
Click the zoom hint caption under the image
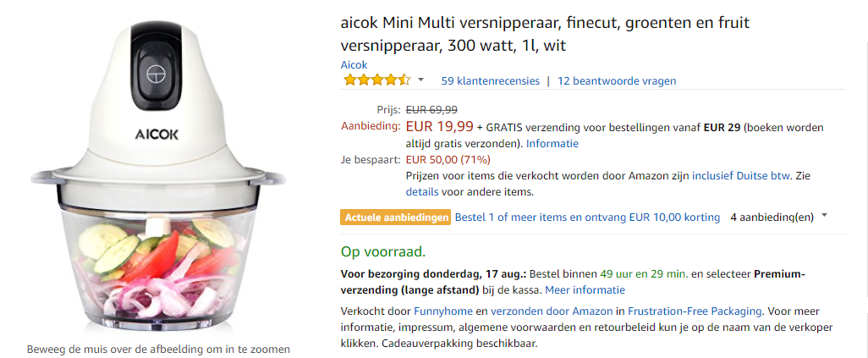[158, 349]
